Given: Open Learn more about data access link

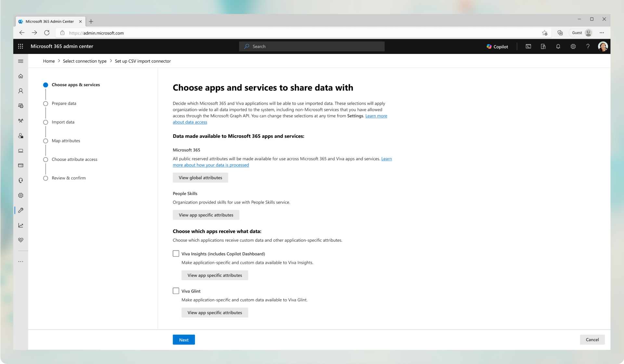Looking at the screenshot, I should coord(376,116).
